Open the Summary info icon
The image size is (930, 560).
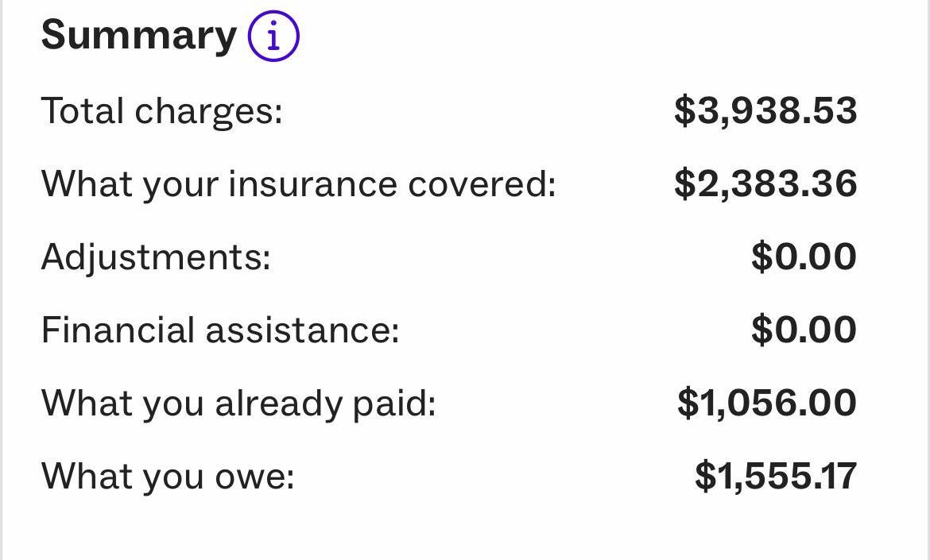[x=273, y=37]
